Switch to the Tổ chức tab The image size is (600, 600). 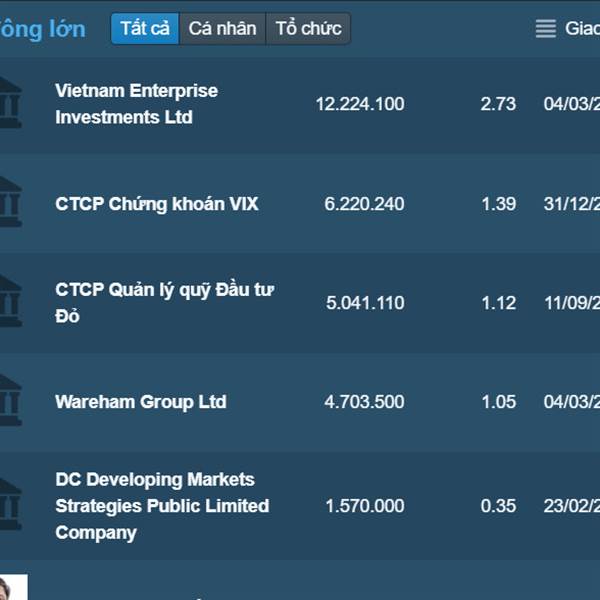tap(308, 29)
